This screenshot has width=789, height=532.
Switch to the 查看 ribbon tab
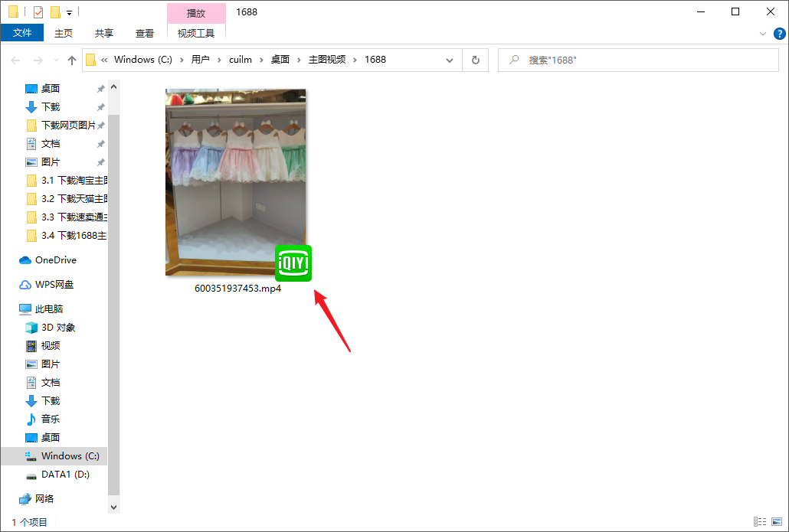click(x=145, y=33)
